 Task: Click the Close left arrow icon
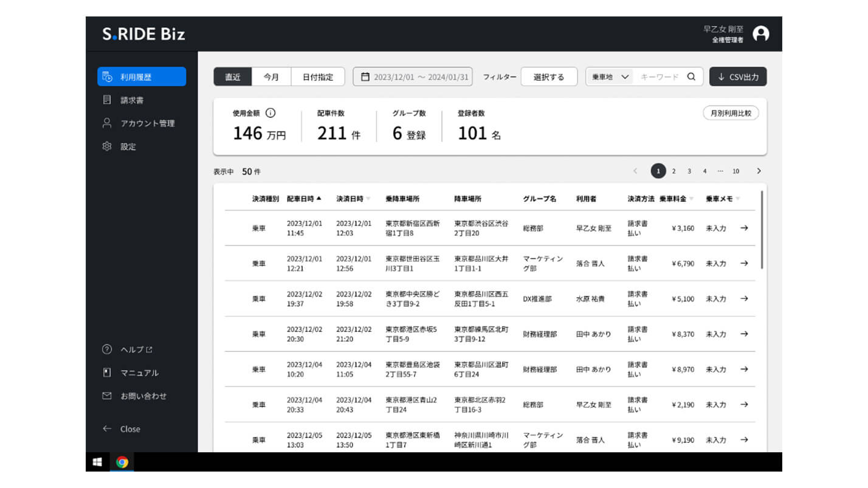[107, 428]
